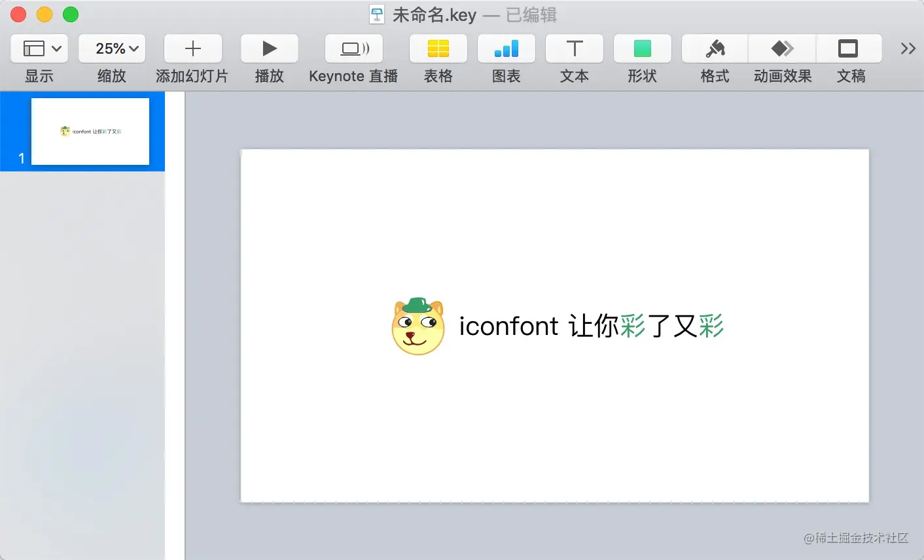Open the 文稿 document inspector

[849, 48]
